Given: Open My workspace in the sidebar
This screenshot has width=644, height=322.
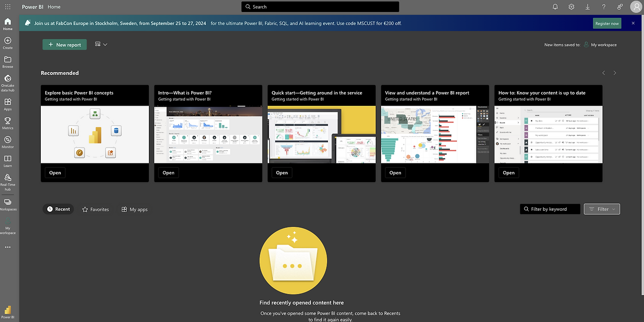Looking at the screenshot, I should tap(8, 226).
